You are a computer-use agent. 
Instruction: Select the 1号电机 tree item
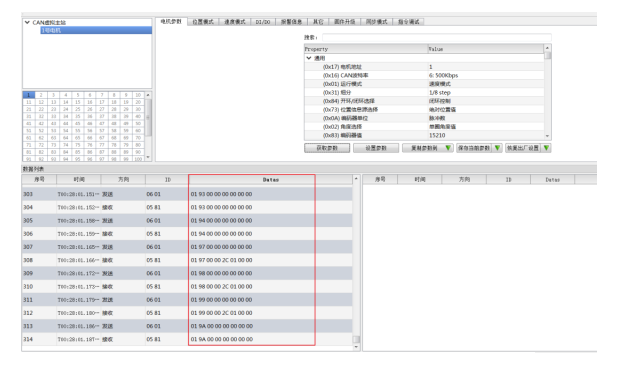[x=96, y=30]
